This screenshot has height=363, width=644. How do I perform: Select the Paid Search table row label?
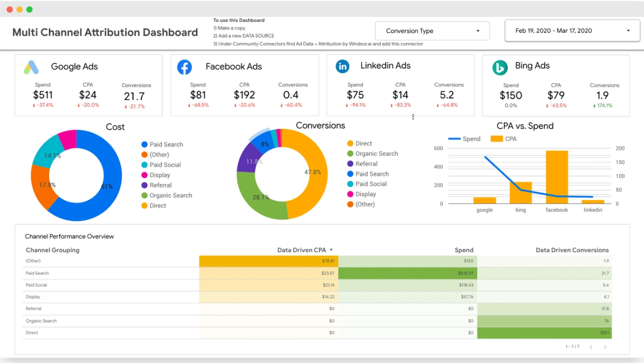click(x=37, y=273)
